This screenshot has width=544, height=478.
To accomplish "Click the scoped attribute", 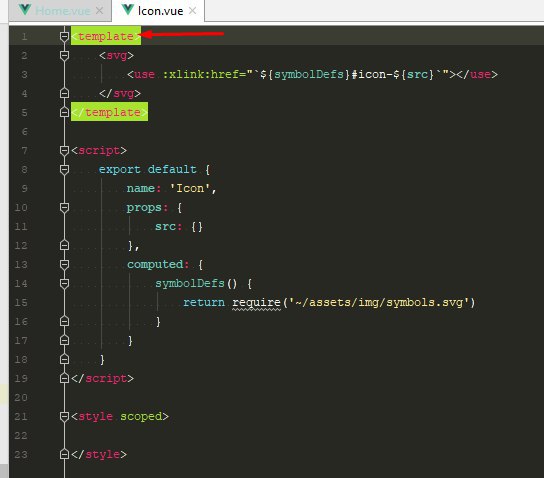I will pyautogui.click(x=141, y=416).
